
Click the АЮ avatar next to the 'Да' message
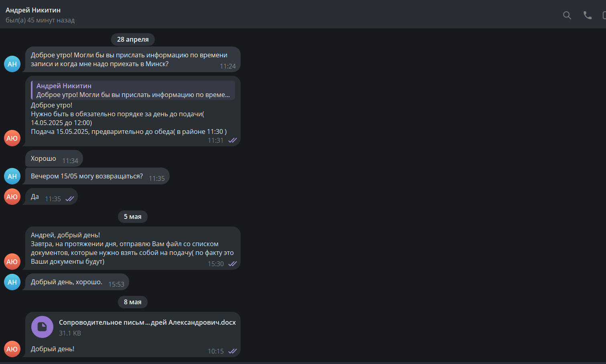pyautogui.click(x=12, y=197)
